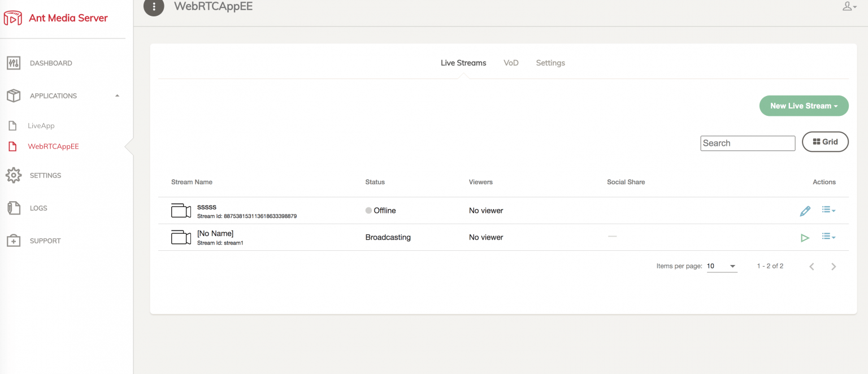
Task: Open Settings via the gear icon in sidebar
Action: tap(14, 175)
